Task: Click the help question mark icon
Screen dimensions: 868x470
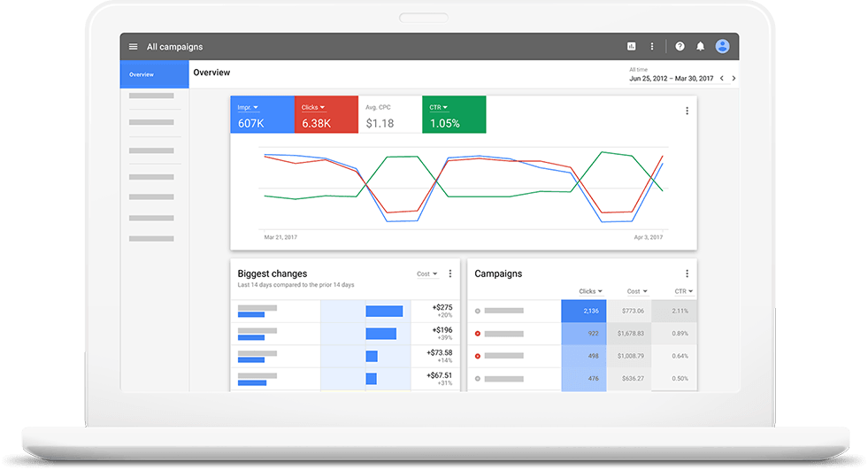Action: click(x=680, y=47)
